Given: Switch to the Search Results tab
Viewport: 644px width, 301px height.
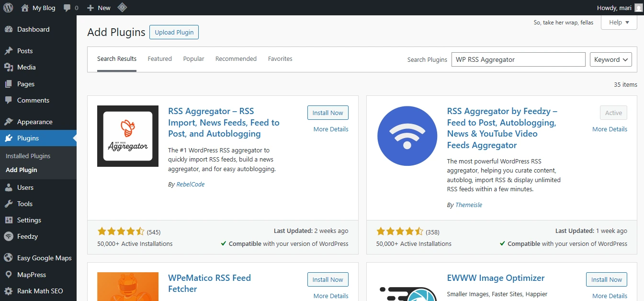Looking at the screenshot, I should [117, 59].
